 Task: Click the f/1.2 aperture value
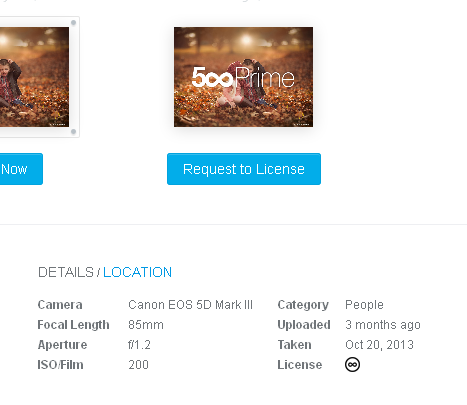139,345
